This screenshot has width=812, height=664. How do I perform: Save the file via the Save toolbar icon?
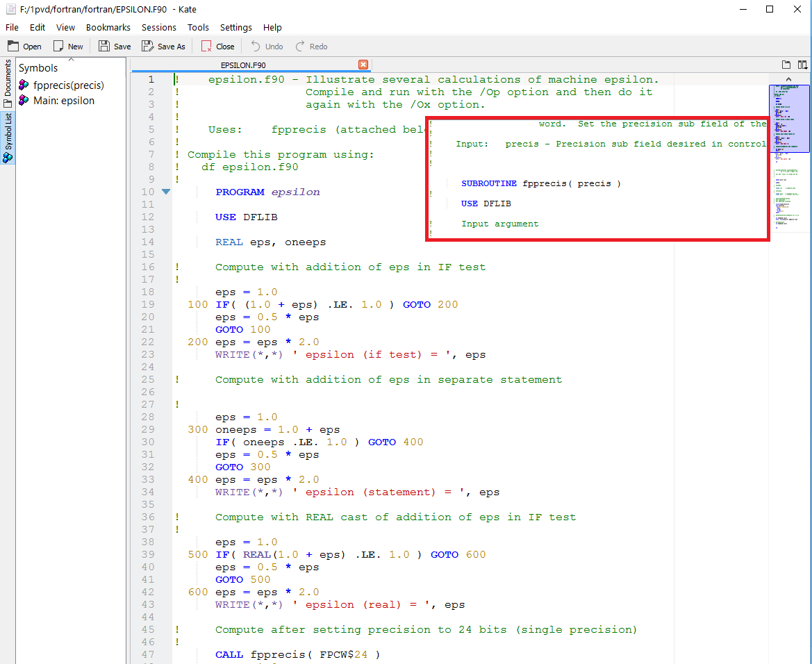113,46
